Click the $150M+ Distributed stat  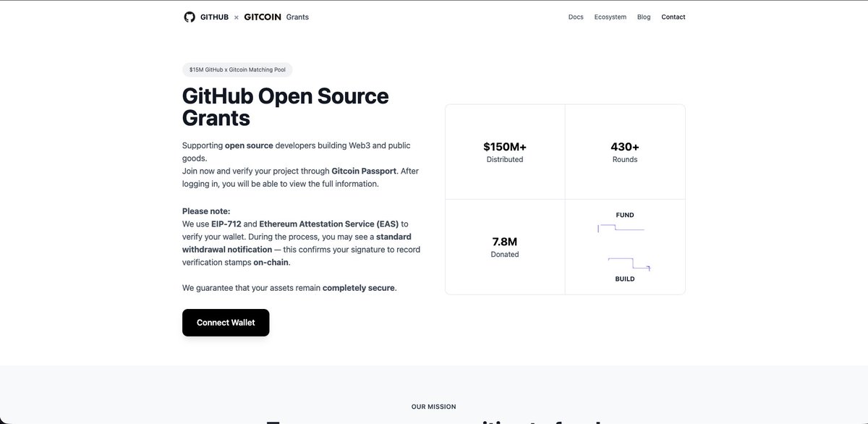pos(505,152)
